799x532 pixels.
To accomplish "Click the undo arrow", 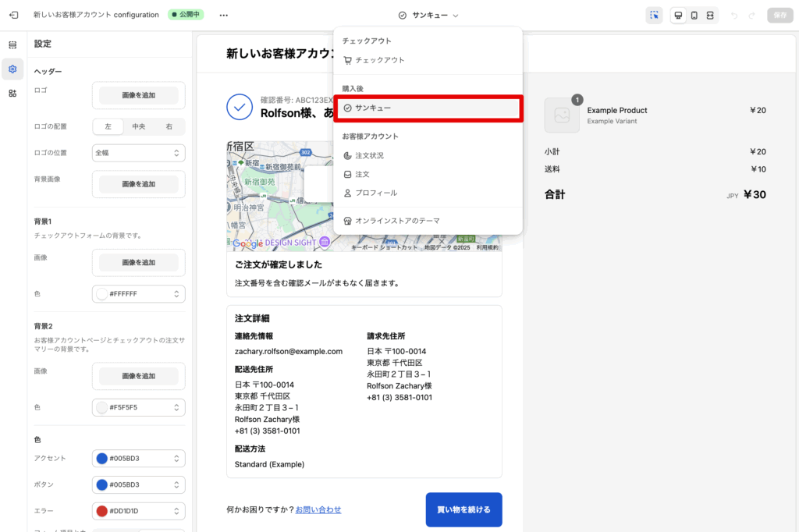I will [x=734, y=16].
